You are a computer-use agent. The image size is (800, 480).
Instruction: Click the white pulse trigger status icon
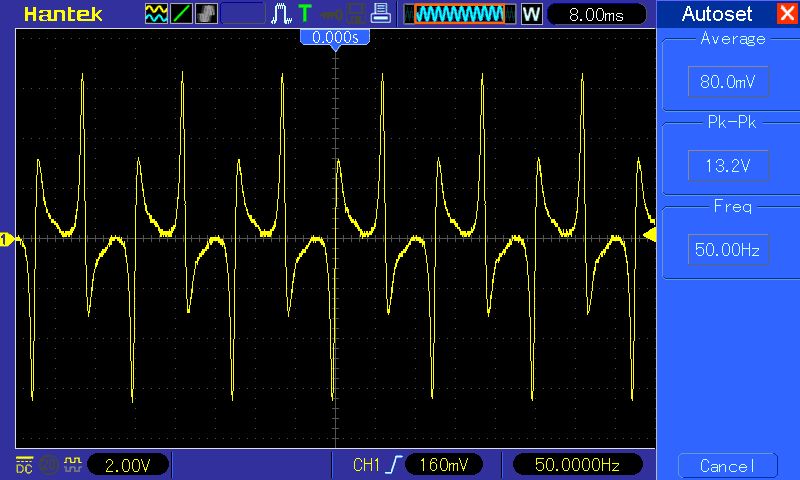[281, 14]
